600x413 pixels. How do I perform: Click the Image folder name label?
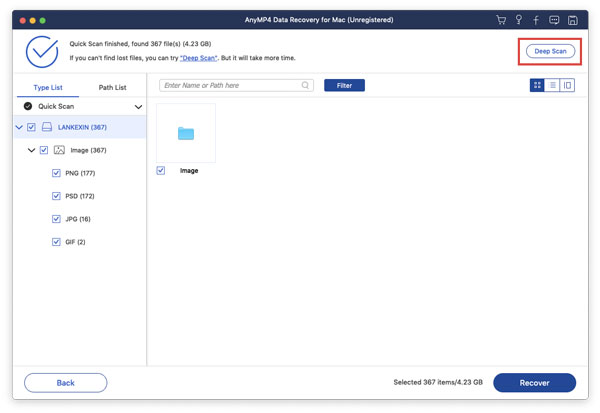(x=189, y=171)
